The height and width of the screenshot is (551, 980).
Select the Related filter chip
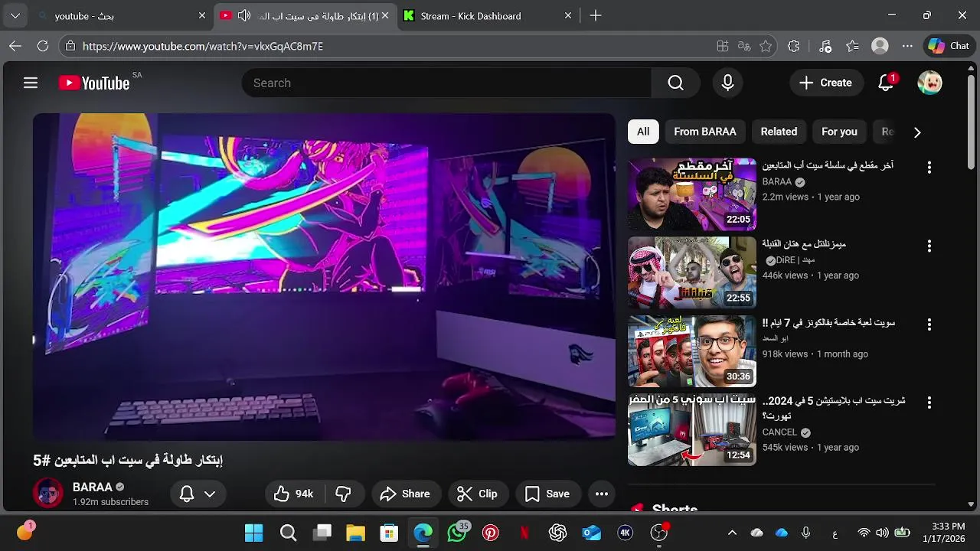click(779, 132)
